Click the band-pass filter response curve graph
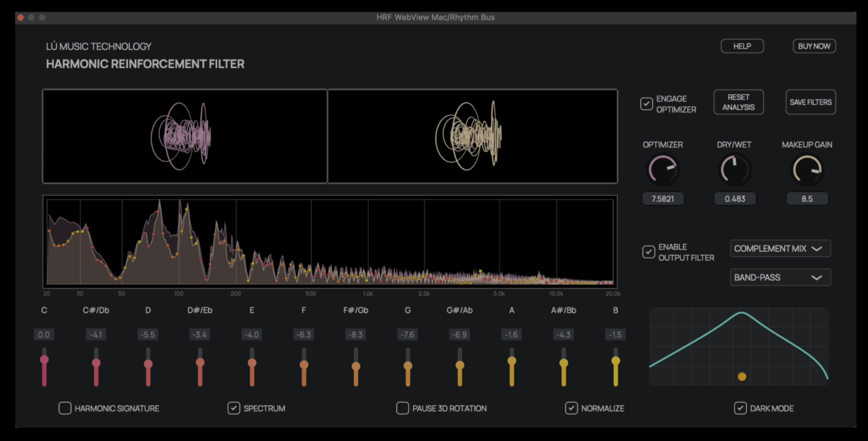 pyautogui.click(x=739, y=346)
